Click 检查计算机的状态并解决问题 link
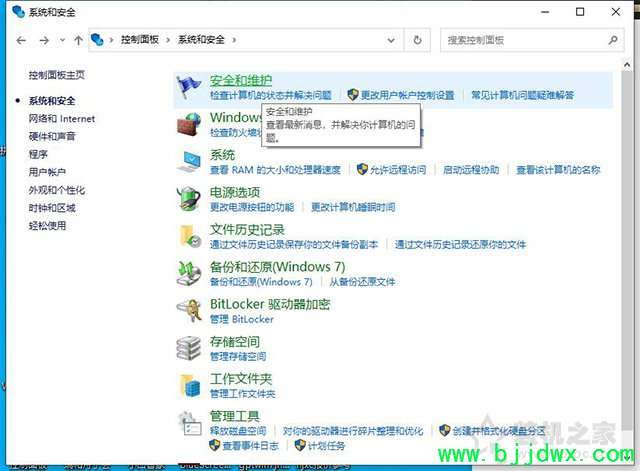The height and width of the screenshot is (471, 640). (271, 95)
